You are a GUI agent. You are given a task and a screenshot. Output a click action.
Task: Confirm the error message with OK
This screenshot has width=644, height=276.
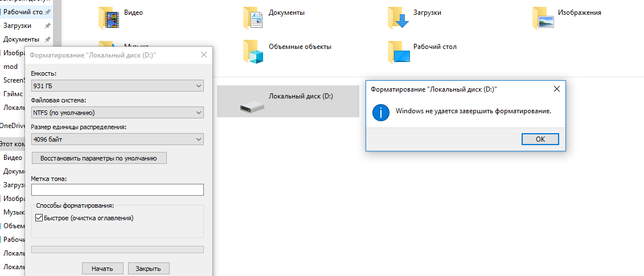(x=540, y=139)
